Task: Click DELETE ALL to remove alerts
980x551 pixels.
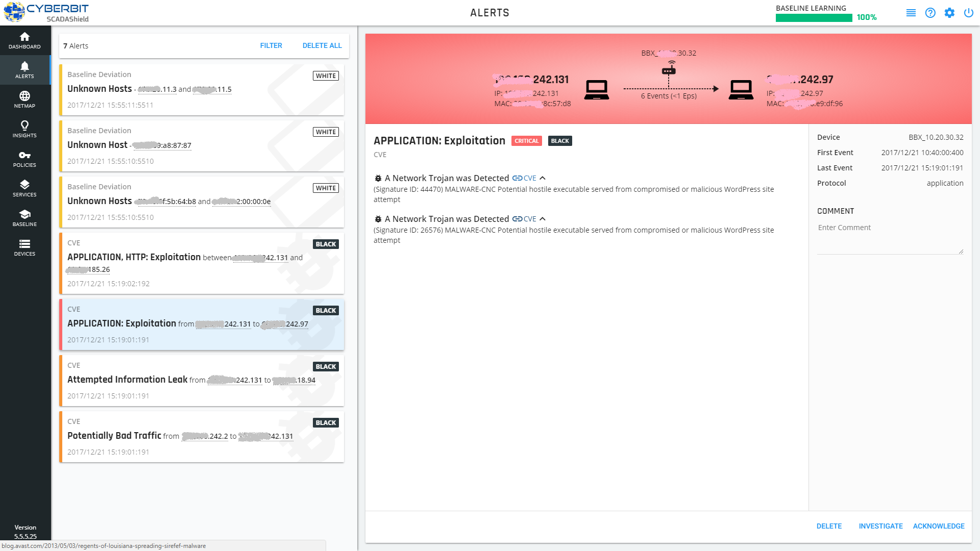Action: (322, 45)
